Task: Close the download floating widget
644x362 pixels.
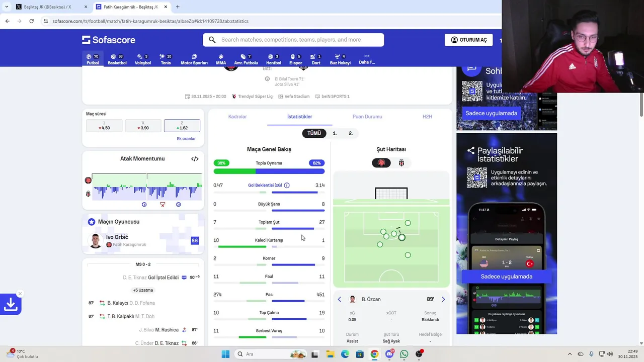Action: 20,294
